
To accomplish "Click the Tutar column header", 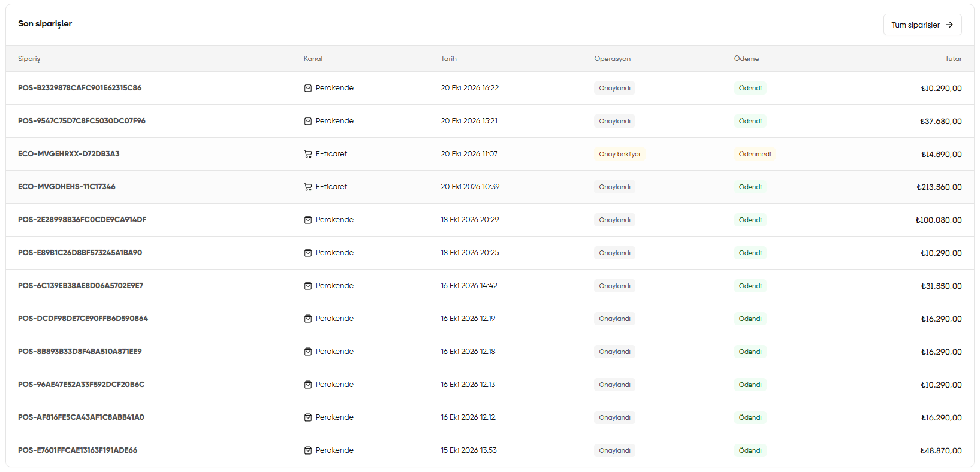I will 954,59.
